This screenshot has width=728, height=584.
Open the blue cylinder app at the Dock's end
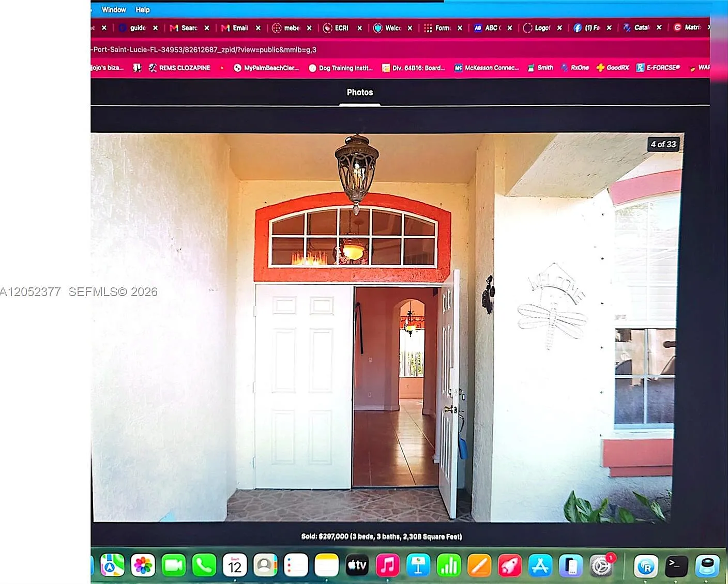pyautogui.click(x=707, y=565)
